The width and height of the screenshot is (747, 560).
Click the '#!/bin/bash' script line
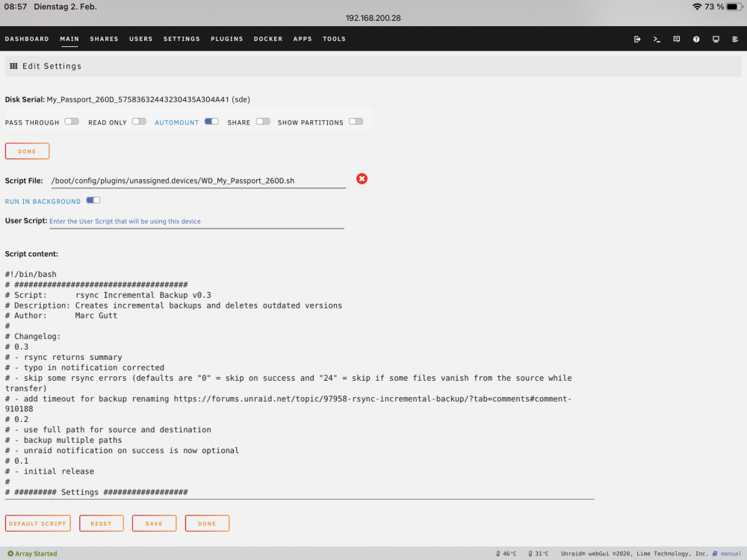coord(31,274)
